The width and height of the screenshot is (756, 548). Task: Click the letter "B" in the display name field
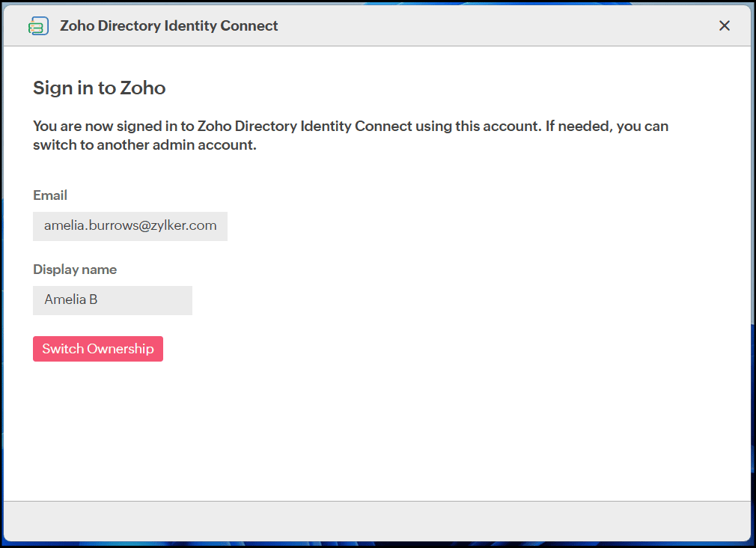click(94, 300)
